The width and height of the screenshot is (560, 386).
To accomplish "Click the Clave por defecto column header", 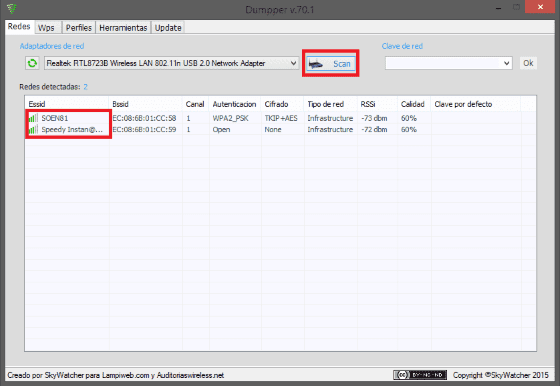I will point(476,104).
